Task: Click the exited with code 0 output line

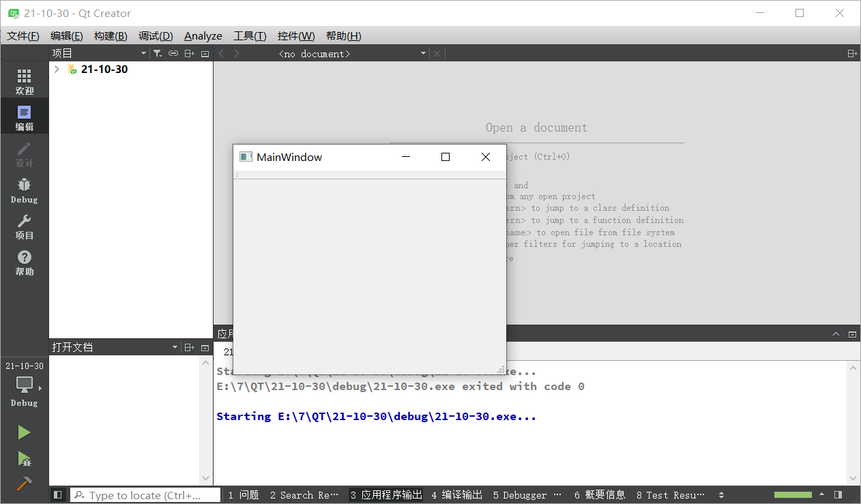Action: pos(400,387)
